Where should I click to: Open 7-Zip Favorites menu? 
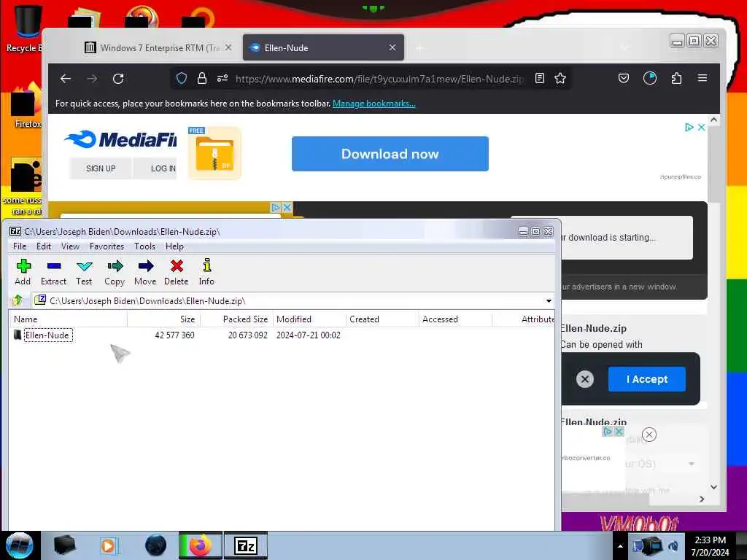pyautogui.click(x=107, y=246)
